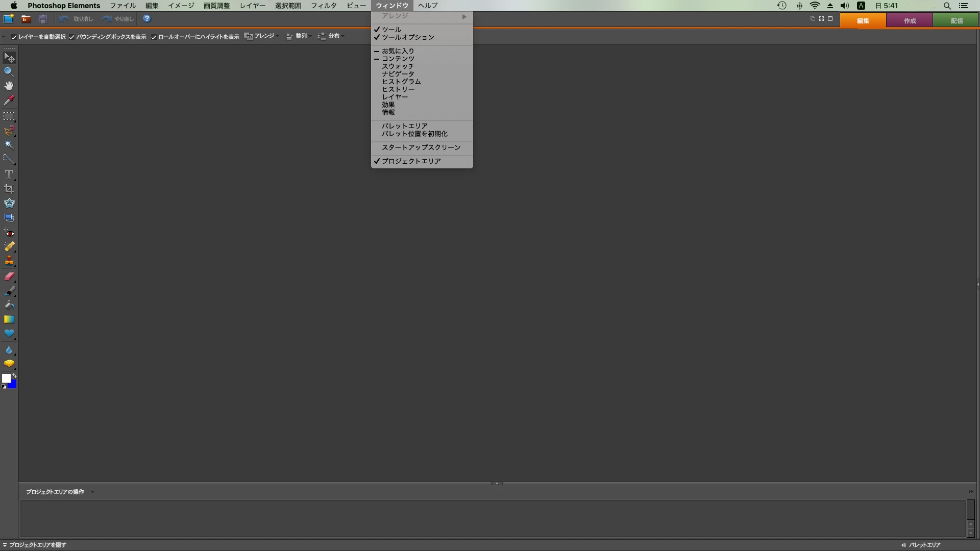Screen dimensions: 980x551
Task: Switch to the 作成 tab
Action: (910, 20)
